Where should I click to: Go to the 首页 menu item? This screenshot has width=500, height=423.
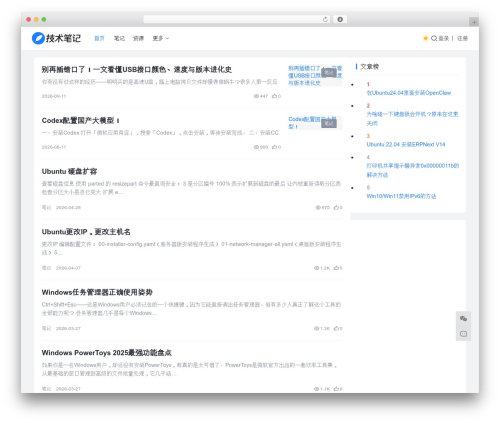pos(99,38)
